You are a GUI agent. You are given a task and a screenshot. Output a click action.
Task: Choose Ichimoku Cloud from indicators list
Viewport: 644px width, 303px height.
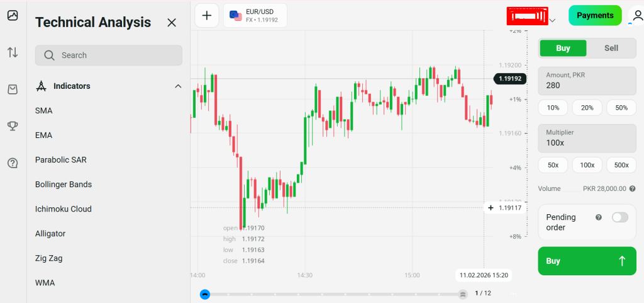[64, 209]
